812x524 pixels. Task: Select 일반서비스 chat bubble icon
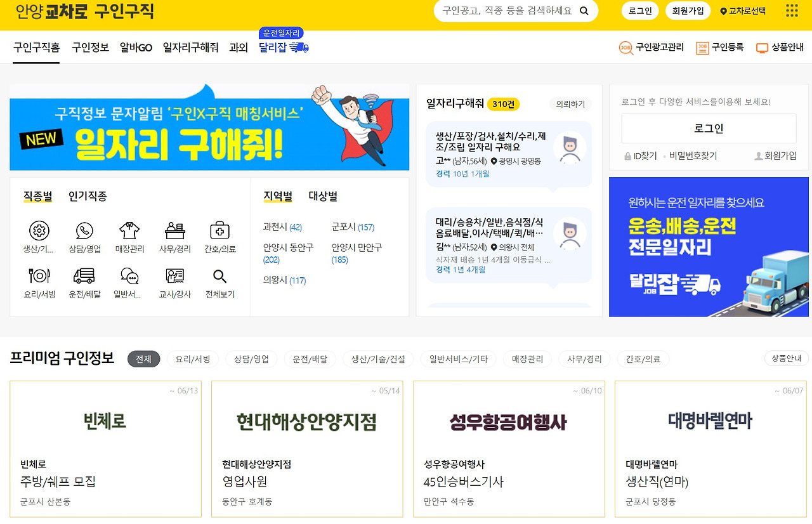click(x=129, y=276)
